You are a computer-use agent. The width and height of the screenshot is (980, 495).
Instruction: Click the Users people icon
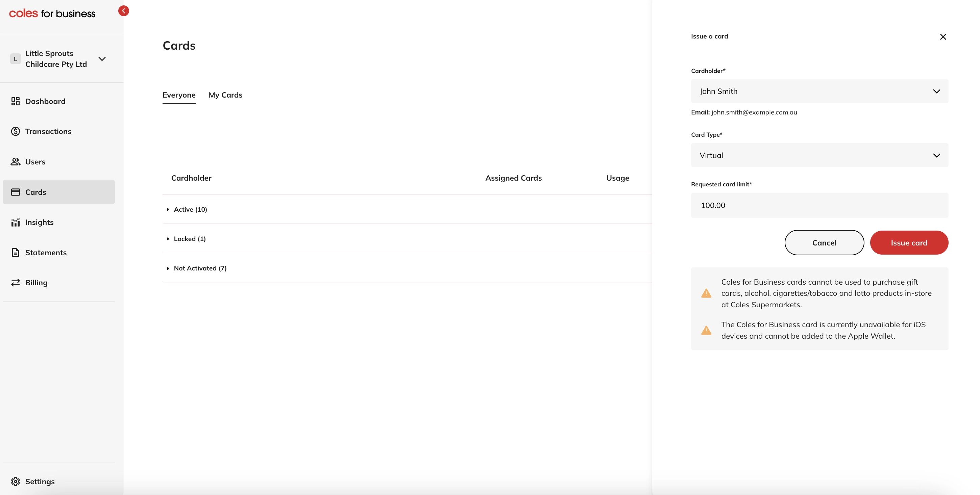[15, 162]
